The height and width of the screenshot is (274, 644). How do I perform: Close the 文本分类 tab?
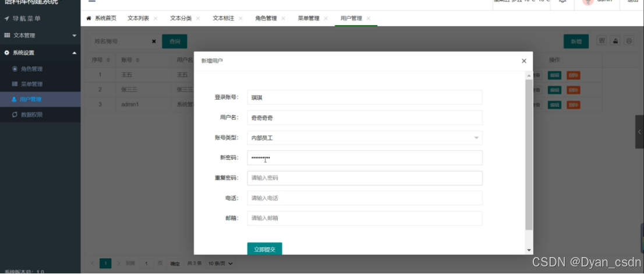pos(198,19)
